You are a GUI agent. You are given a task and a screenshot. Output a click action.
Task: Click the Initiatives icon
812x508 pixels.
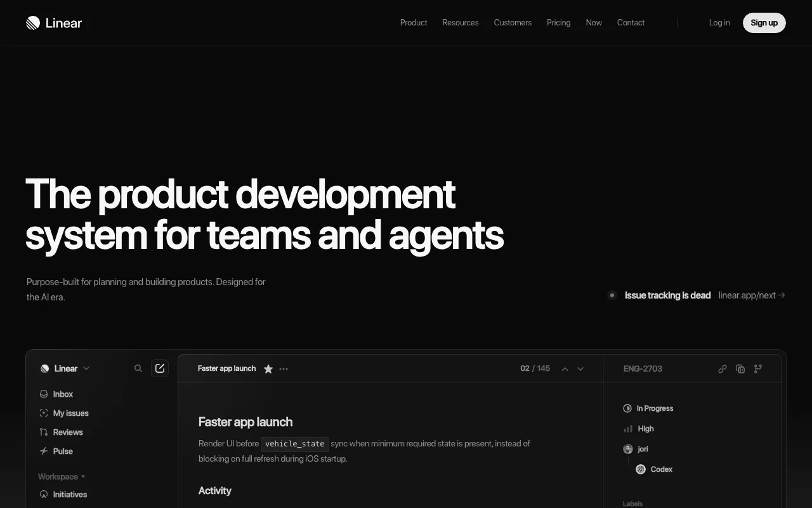coord(44,494)
